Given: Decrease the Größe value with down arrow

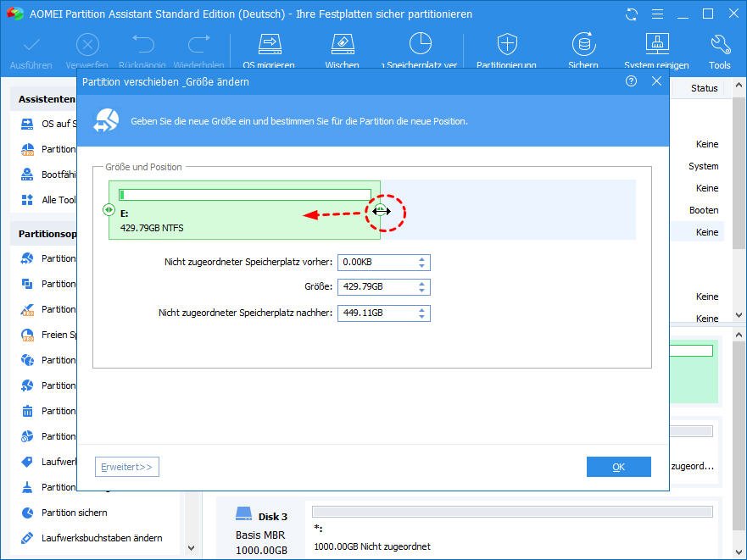Looking at the screenshot, I should [x=421, y=291].
